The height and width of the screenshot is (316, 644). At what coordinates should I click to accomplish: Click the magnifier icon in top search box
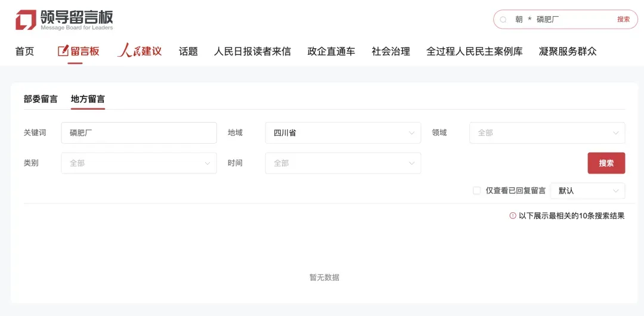pos(503,20)
